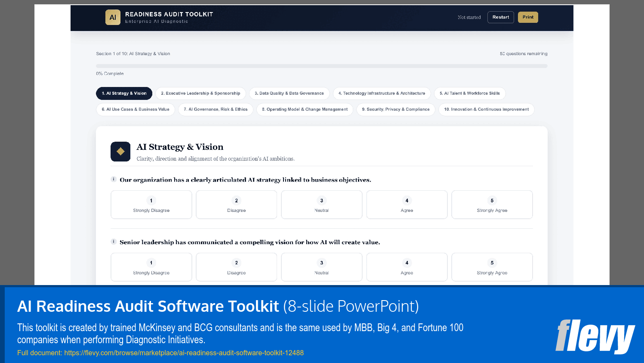Choose Neutral for senior leadership vision question

pyautogui.click(x=322, y=267)
